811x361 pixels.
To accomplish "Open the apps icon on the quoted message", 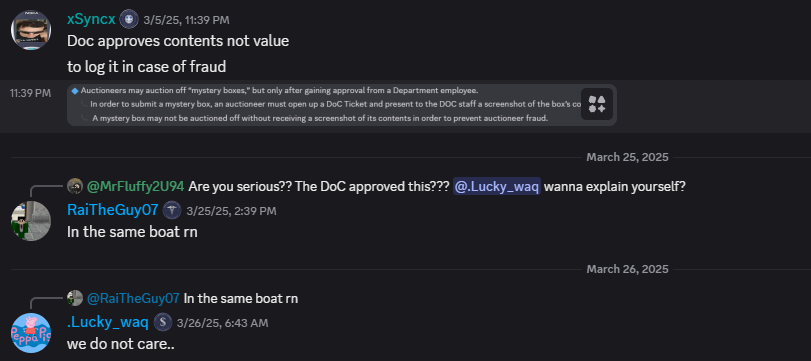I will 597,104.
